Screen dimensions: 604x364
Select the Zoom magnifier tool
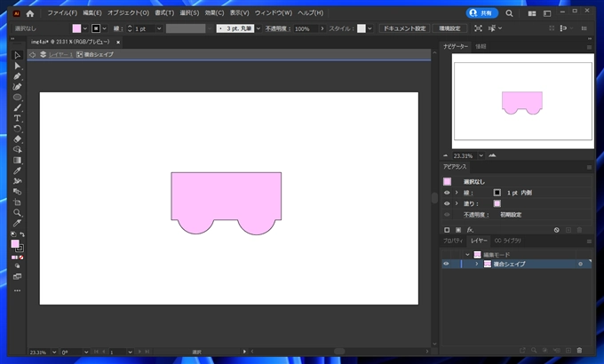tap(17, 212)
